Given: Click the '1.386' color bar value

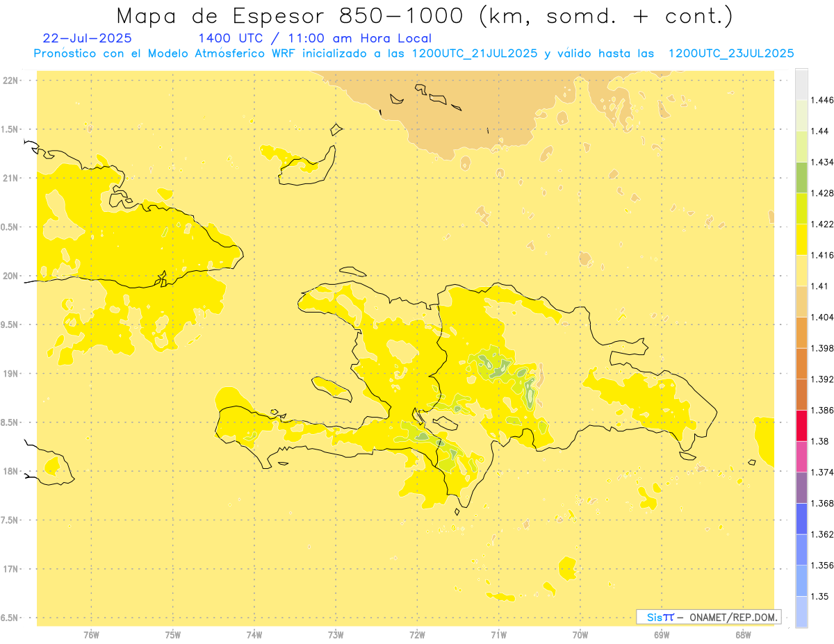Looking at the screenshot, I should coord(821,410).
